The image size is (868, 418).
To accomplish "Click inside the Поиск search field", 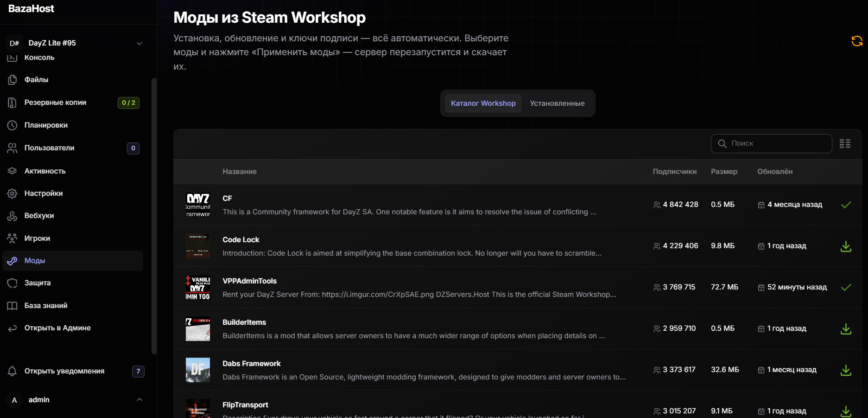I will (772, 144).
